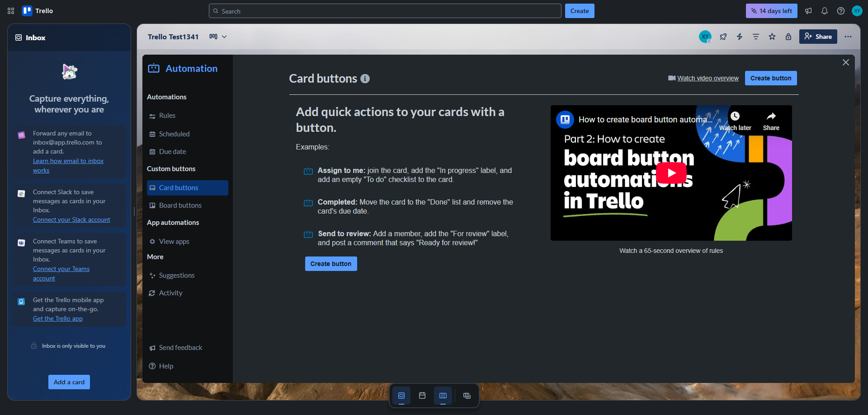Open Due date automations

pyautogui.click(x=187, y=152)
